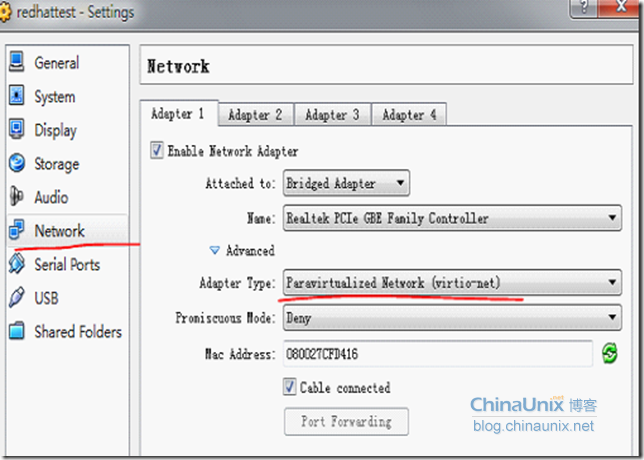
Task: Open the Audio speaker icon
Action: [16, 196]
